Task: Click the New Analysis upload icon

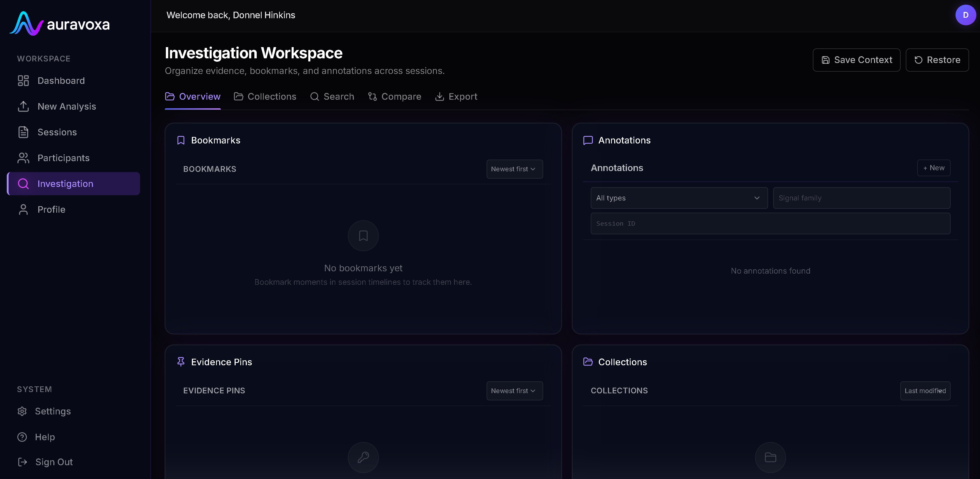Action: click(x=23, y=106)
